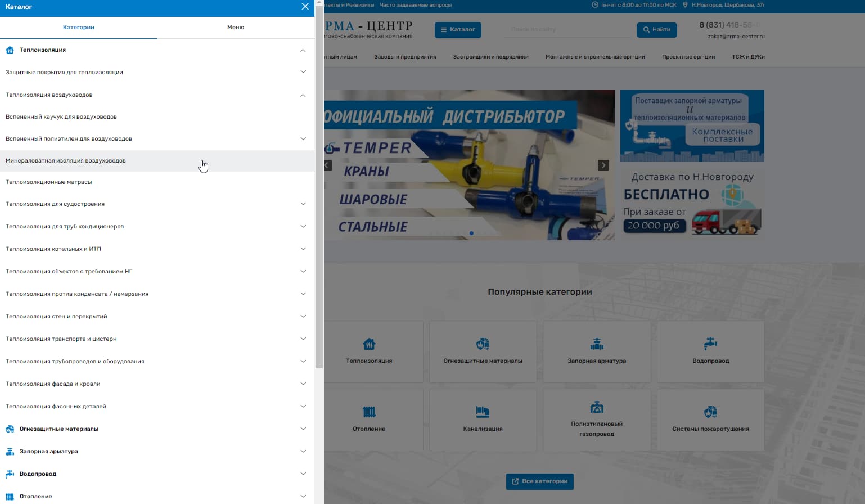Screen dimensions: 865x504
Task: Open ТСЖ и ДУКи menu item
Action: [x=748, y=57]
